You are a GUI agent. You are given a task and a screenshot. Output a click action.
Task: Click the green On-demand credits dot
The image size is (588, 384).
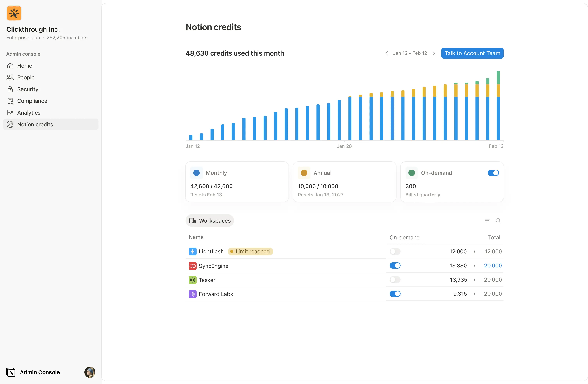click(x=412, y=173)
